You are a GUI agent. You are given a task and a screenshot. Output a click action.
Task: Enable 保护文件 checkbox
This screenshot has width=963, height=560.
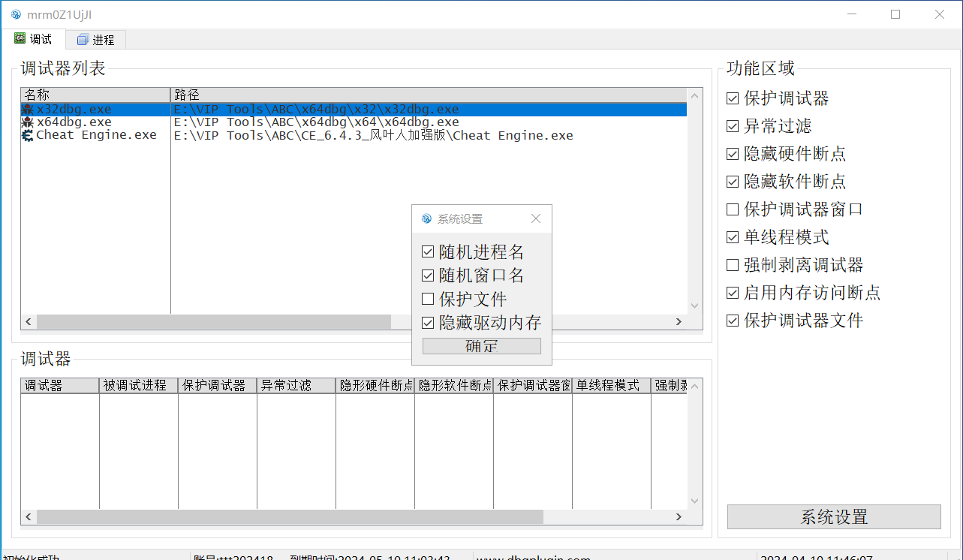428,300
